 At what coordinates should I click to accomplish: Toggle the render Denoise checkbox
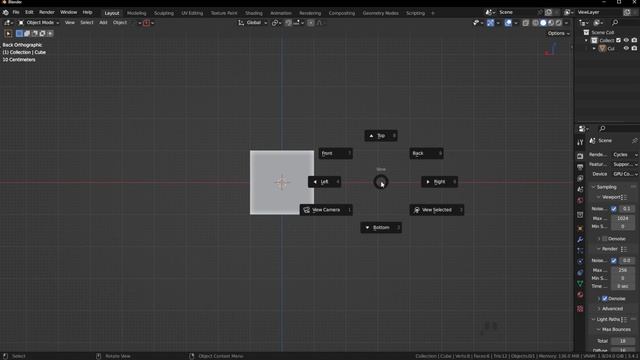point(604,299)
